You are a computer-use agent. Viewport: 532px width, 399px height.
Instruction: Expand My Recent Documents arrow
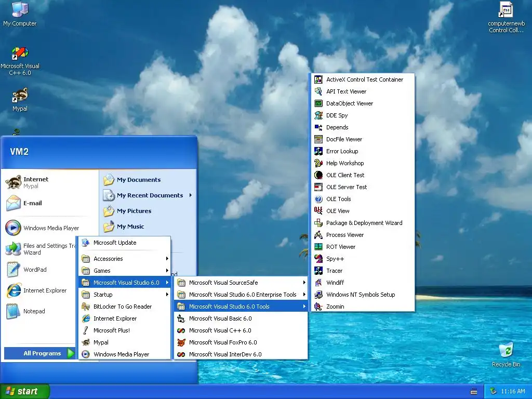coord(191,195)
